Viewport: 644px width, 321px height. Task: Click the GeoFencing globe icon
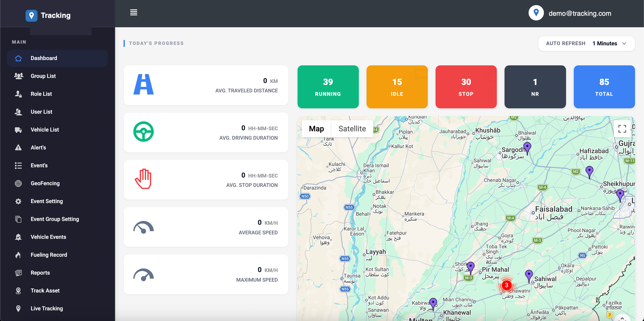tap(18, 183)
